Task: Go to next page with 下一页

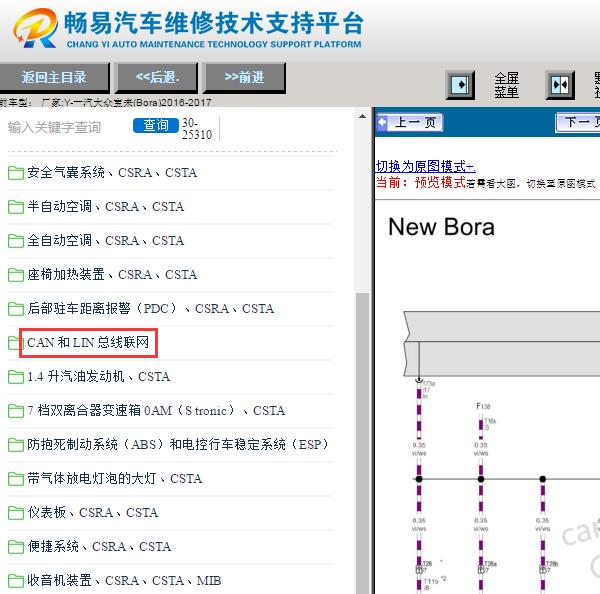Action: click(578, 122)
